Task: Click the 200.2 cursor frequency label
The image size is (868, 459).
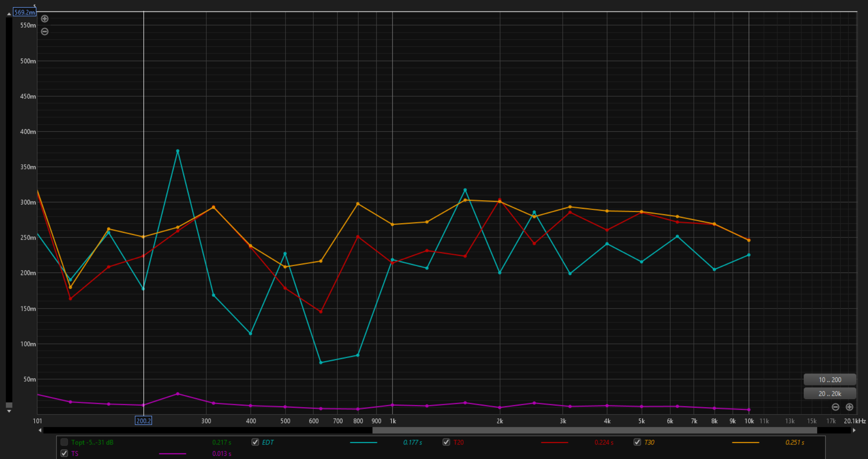Action: [143, 421]
